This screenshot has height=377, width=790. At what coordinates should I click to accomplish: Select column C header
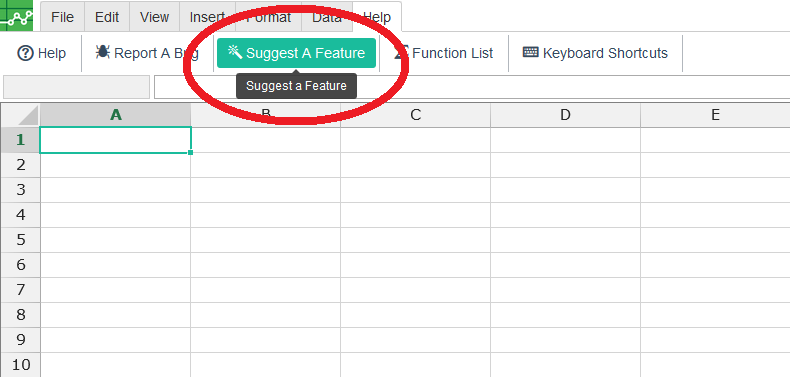pos(415,115)
